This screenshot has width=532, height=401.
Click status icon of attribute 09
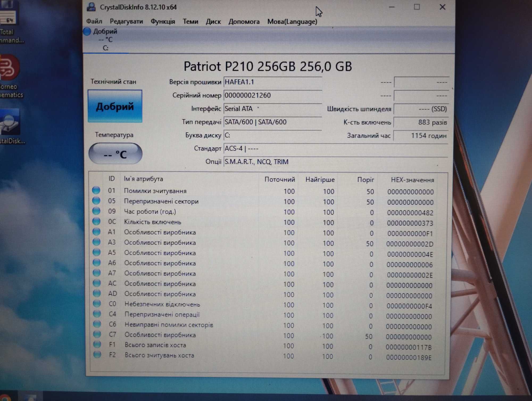coord(96,211)
